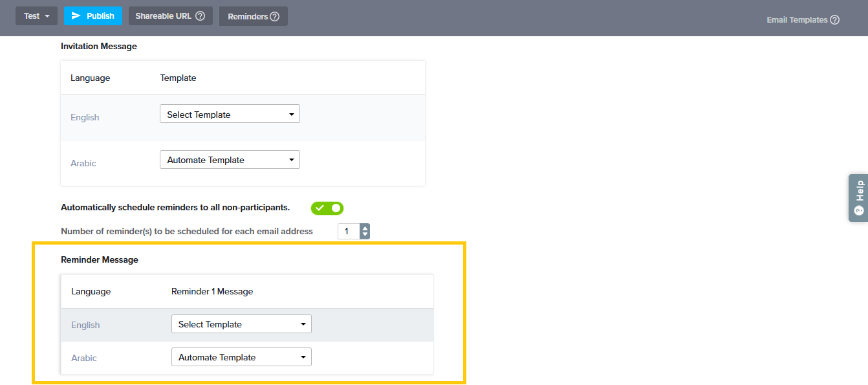Screen dimensions: 868x385
Task: Open the Test dropdown menu
Action: (36, 16)
